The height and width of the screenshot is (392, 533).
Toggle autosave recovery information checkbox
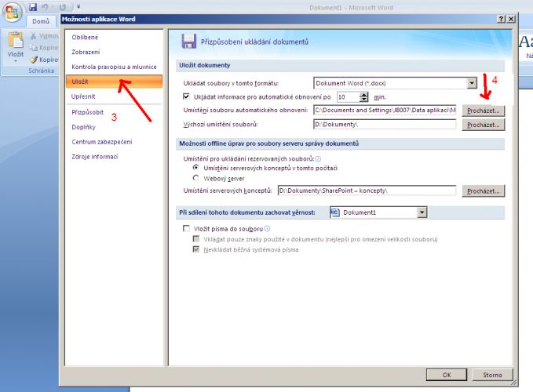(x=186, y=96)
